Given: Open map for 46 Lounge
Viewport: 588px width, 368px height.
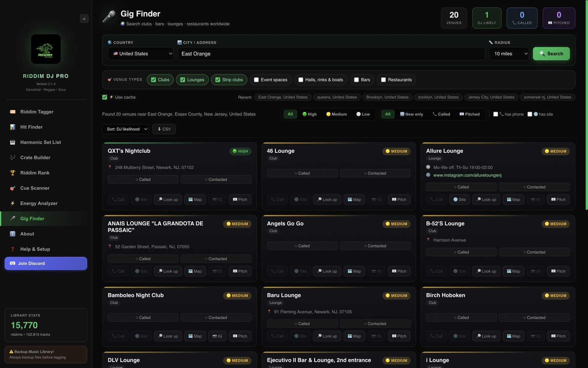Looking at the screenshot, I should pos(354,199).
